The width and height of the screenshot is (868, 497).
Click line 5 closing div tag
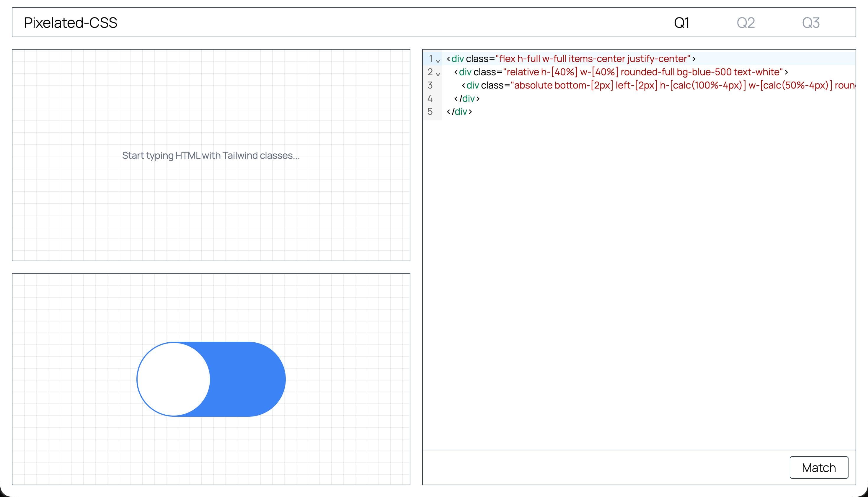click(460, 112)
